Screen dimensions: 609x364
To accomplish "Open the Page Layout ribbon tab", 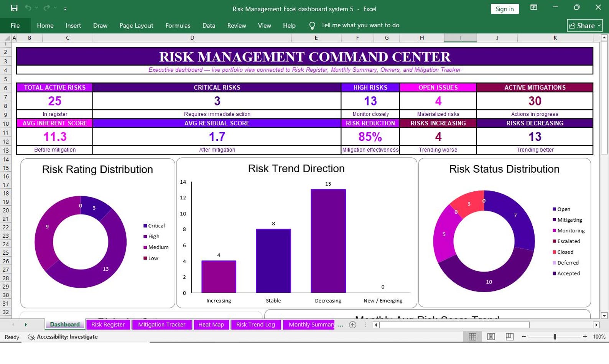I will [x=136, y=25].
